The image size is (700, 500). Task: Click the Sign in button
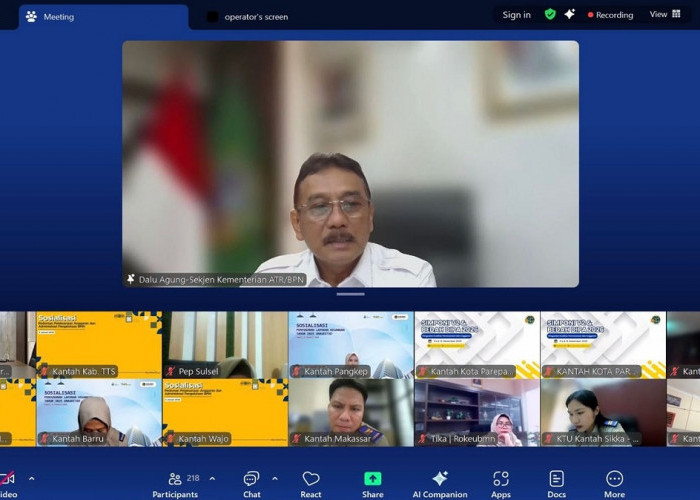(517, 15)
